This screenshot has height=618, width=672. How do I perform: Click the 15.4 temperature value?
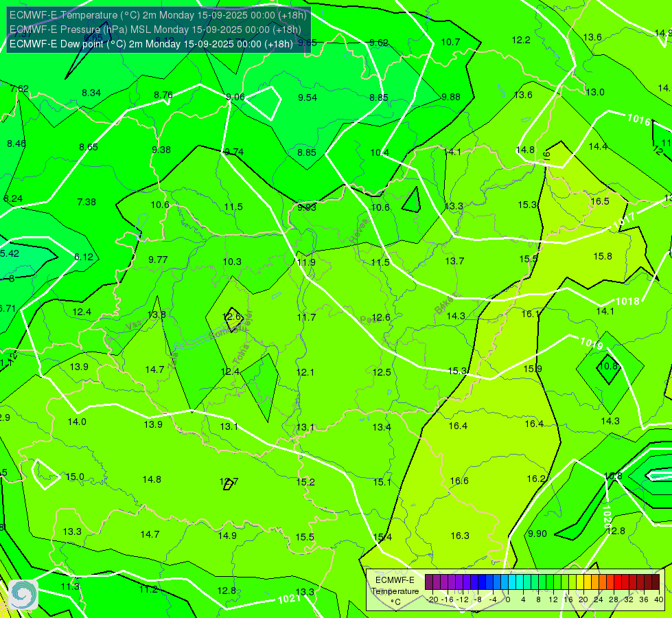click(x=382, y=538)
